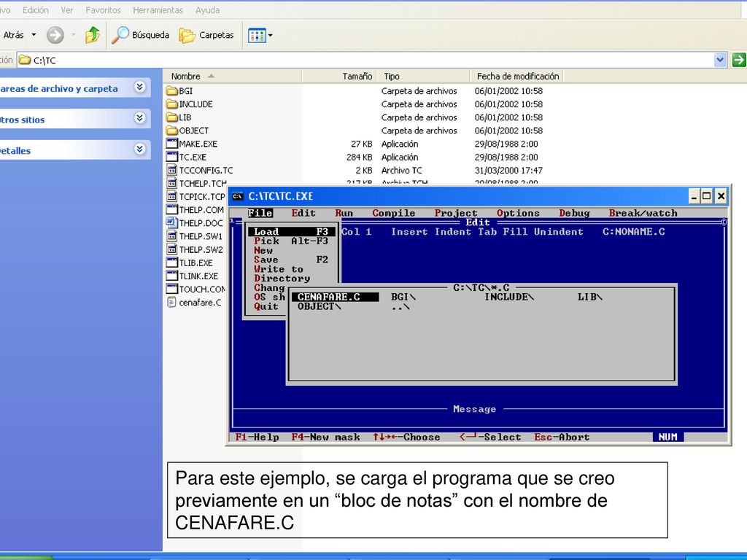747x560 pixels.
Task: Sort files by Tipo column header
Action: click(x=424, y=76)
